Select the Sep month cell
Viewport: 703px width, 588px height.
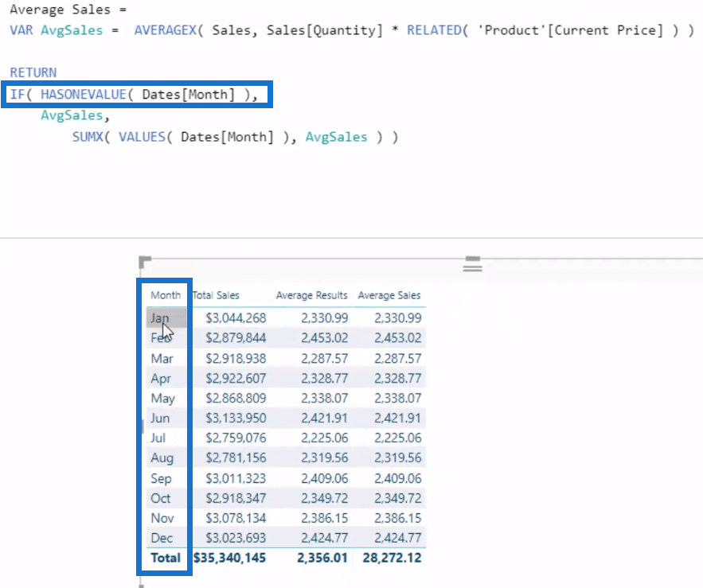click(x=161, y=478)
